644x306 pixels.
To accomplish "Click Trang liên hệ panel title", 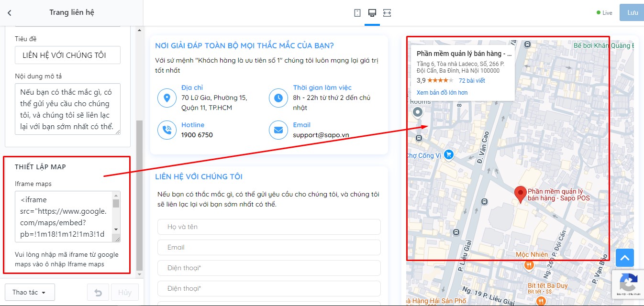I will coord(72,12).
